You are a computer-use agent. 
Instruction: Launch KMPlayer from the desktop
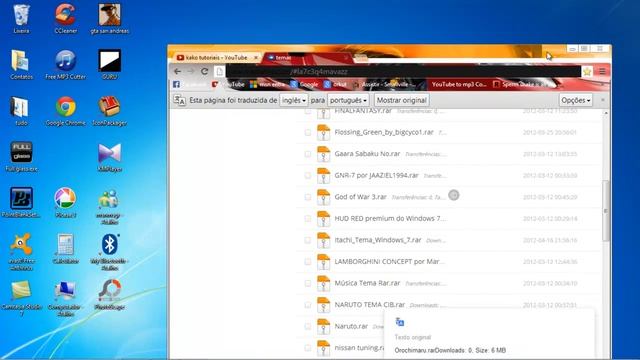point(109,157)
